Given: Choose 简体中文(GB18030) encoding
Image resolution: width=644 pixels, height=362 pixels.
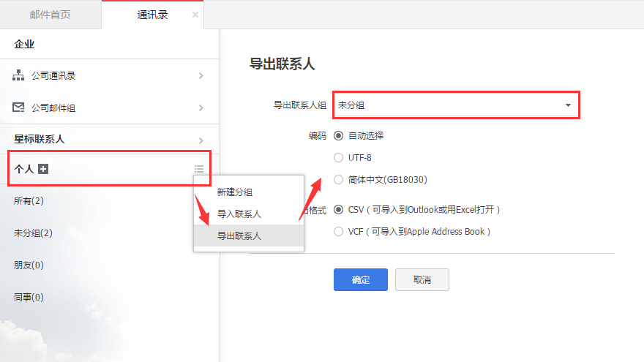Looking at the screenshot, I should pos(338,179).
